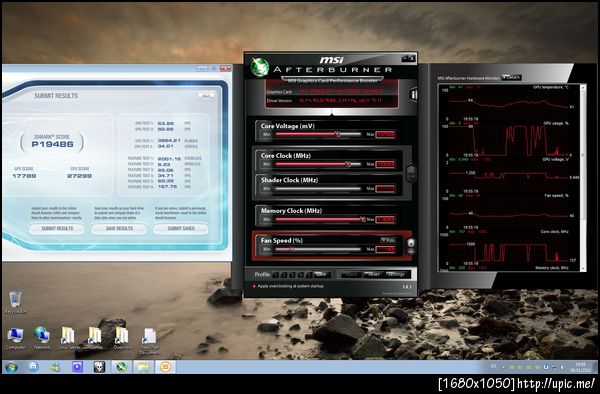Screen dimensions: 600x394
Task: Open the Overclock folder shortcut on desktop
Action: coord(123,338)
